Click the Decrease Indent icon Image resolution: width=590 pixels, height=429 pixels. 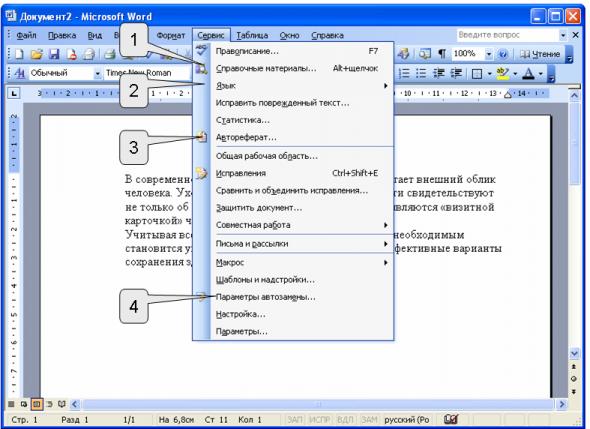(x=439, y=73)
